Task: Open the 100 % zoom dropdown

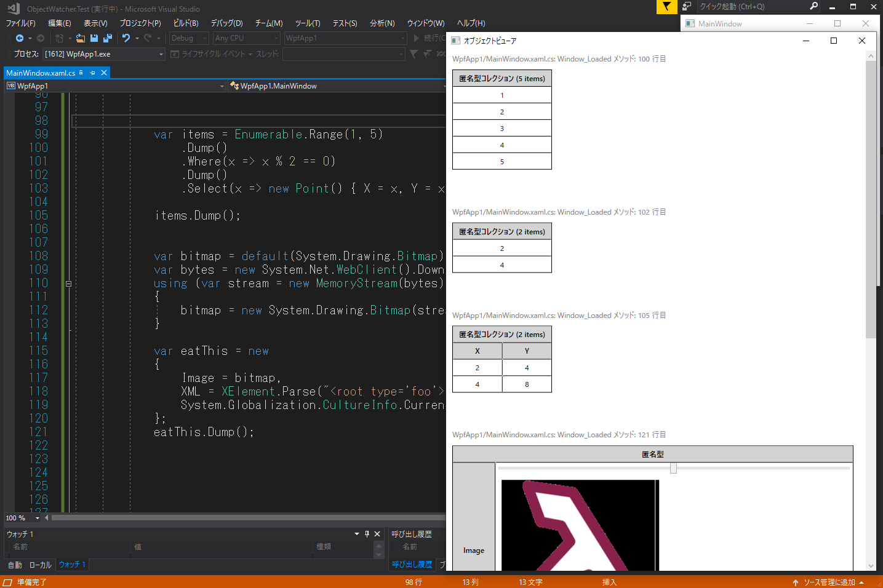Action: click(23, 518)
